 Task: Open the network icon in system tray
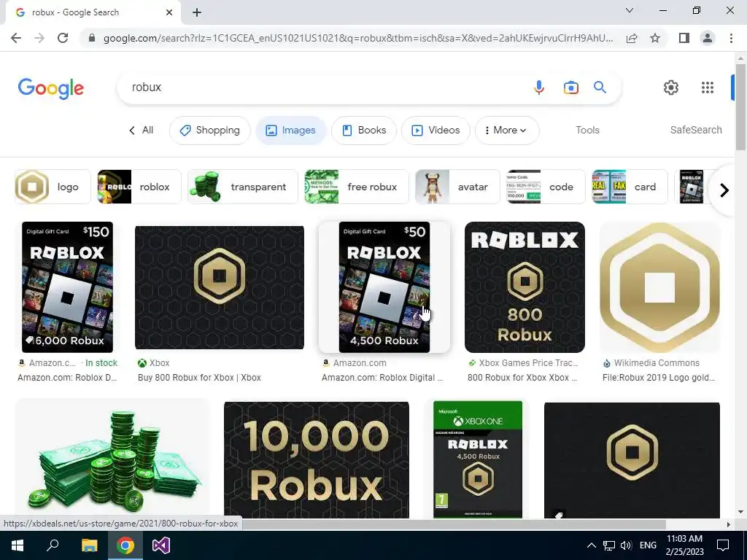[x=609, y=545]
